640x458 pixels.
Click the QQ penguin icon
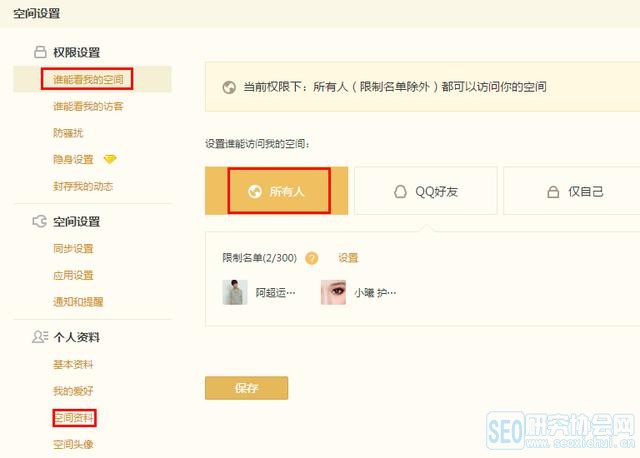click(x=400, y=192)
